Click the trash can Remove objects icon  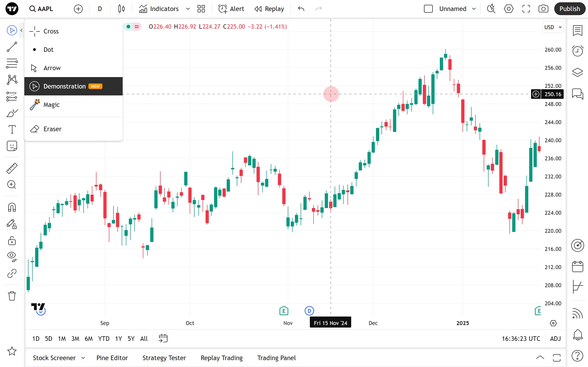pyautogui.click(x=12, y=296)
